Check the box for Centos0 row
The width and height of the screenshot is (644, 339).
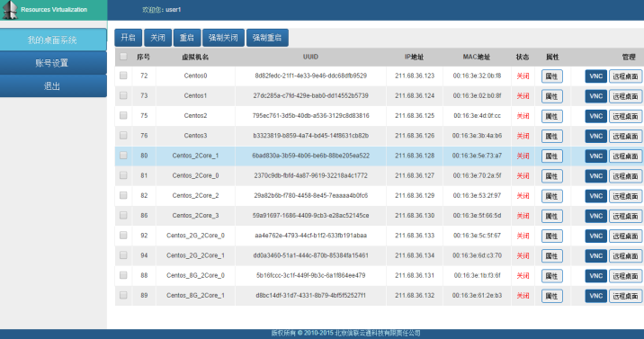pyautogui.click(x=123, y=76)
